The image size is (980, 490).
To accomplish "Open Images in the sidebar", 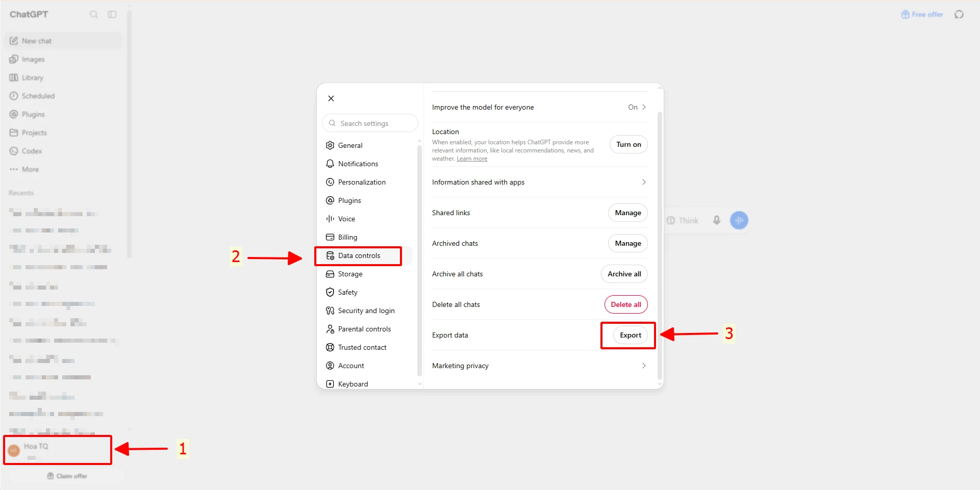I will point(63,59).
